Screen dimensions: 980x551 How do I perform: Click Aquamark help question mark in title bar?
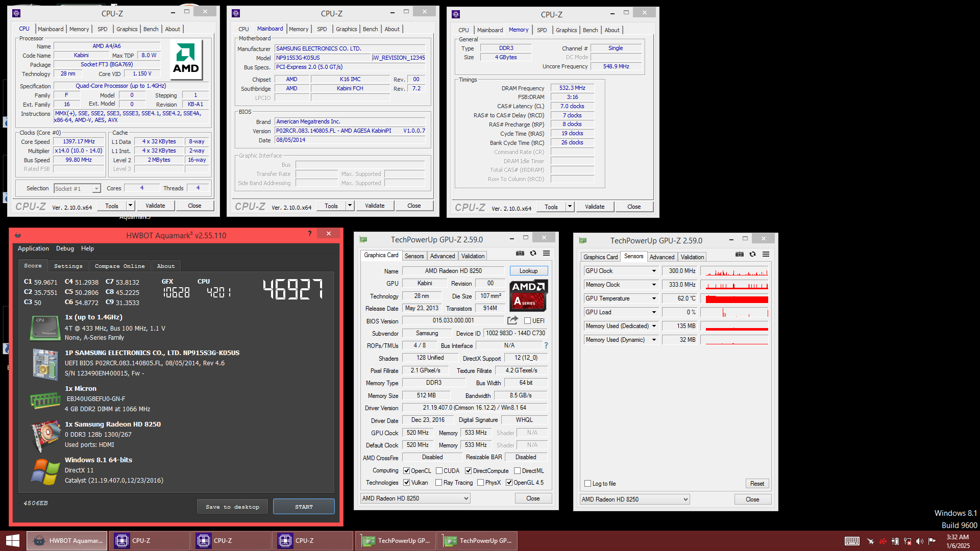[x=310, y=234]
